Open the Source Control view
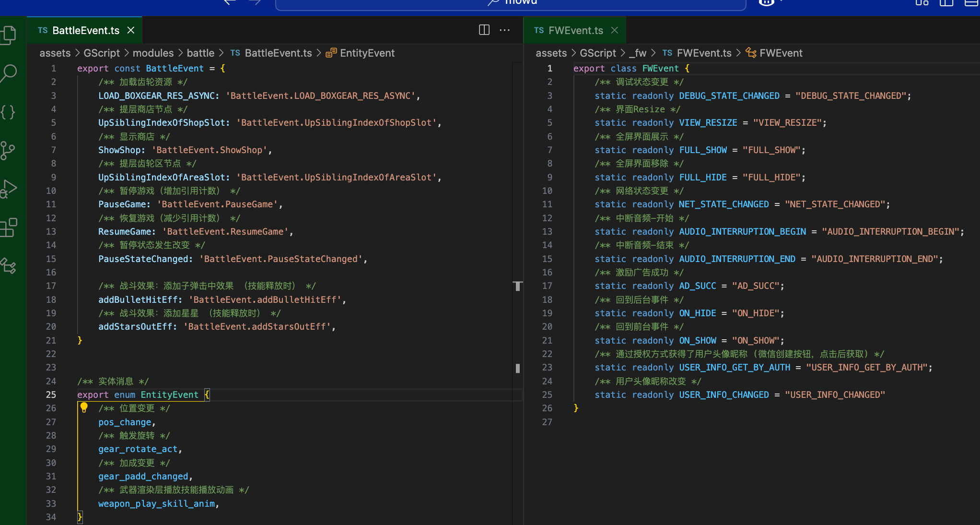This screenshot has width=980, height=525. (x=8, y=151)
